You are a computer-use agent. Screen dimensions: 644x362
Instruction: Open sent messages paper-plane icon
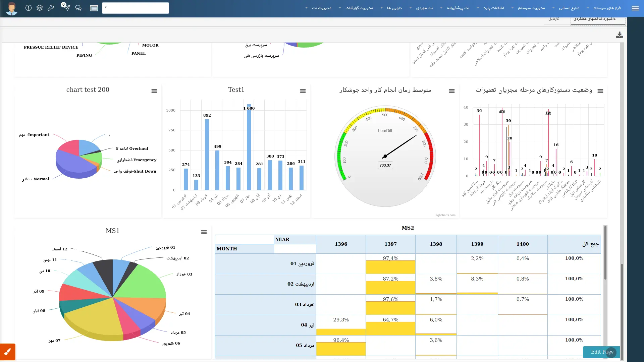[66, 8]
